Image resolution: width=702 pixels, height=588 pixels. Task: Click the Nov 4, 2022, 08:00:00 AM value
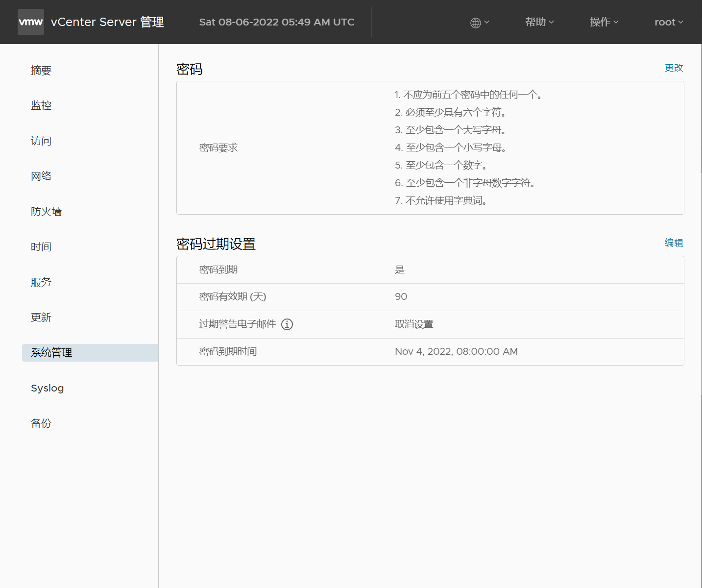pyautogui.click(x=456, y=352)
